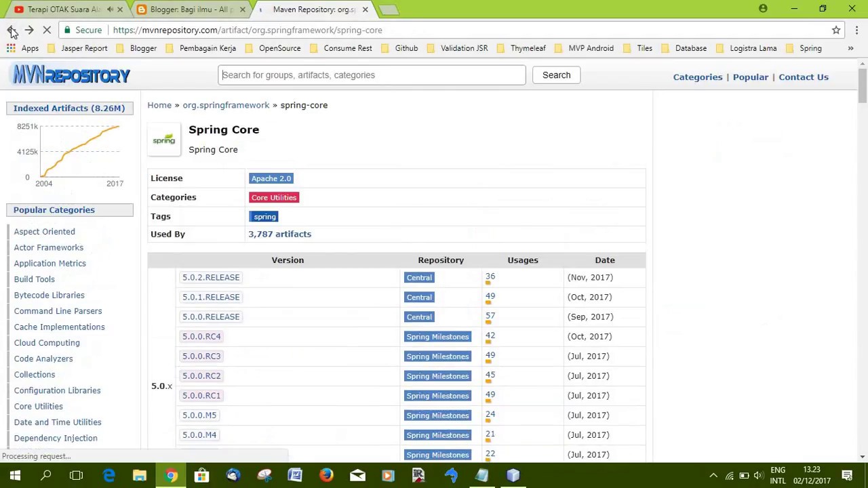The width and height of the screenshot is (868, 488).
Task: Go to Home in the breadcrumb
Action: (x=159, y=105)
